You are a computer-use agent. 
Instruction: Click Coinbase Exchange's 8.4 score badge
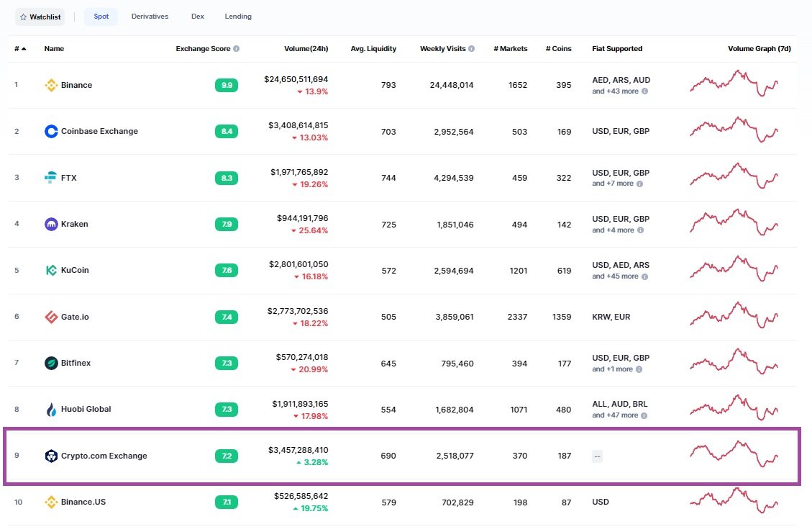point(227,131)
